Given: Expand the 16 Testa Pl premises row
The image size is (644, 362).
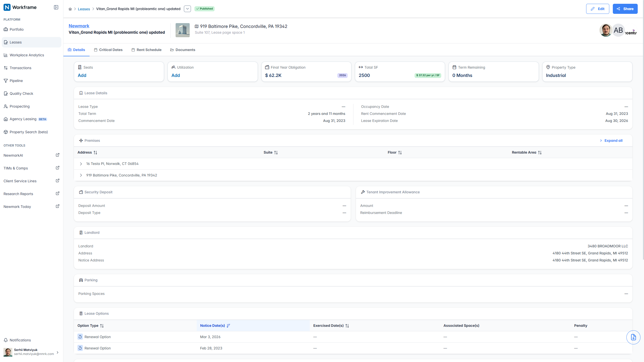Looking at the screenshot, I should 81,164.
